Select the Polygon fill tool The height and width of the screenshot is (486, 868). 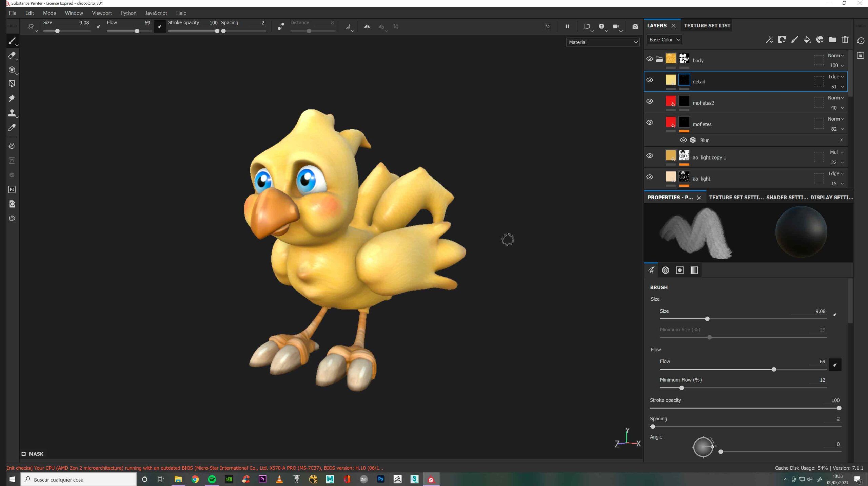(x=12, y=84)
